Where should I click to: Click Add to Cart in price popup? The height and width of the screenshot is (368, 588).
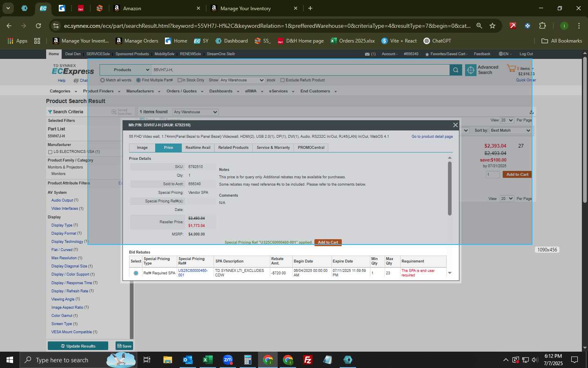point(328,242)
